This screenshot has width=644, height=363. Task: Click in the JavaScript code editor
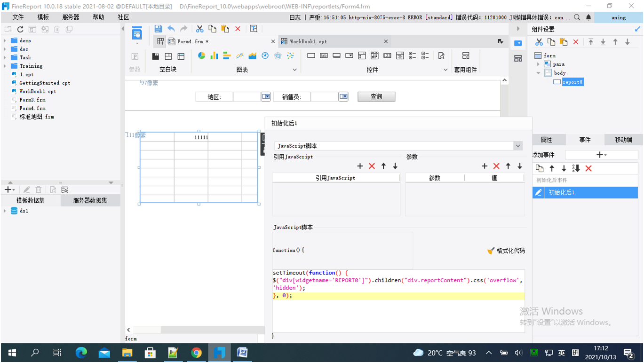398,301
